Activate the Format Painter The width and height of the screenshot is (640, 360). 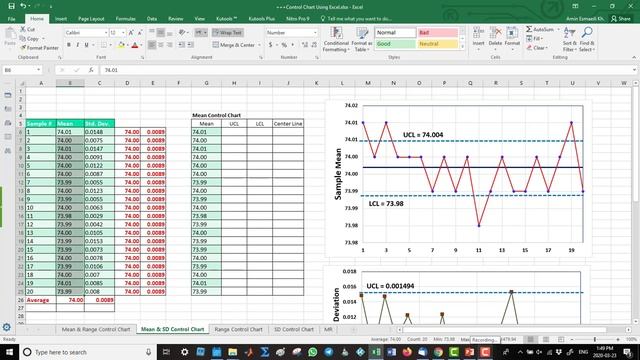tap(39, 48)
